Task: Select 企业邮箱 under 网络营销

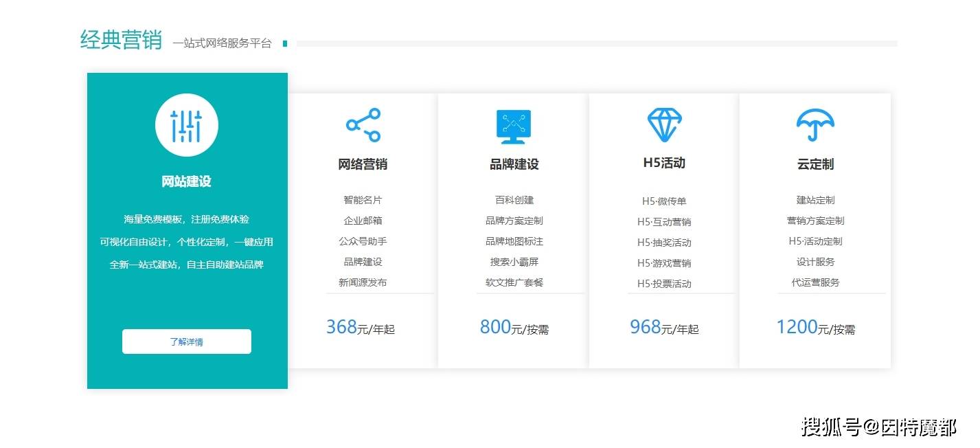Action: (x=363, y=221)
